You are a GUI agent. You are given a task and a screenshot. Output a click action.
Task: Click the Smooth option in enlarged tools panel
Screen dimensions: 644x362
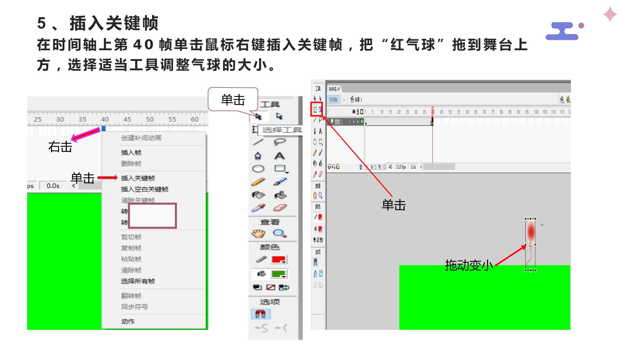pyautogui.click(x=261, y=328)
